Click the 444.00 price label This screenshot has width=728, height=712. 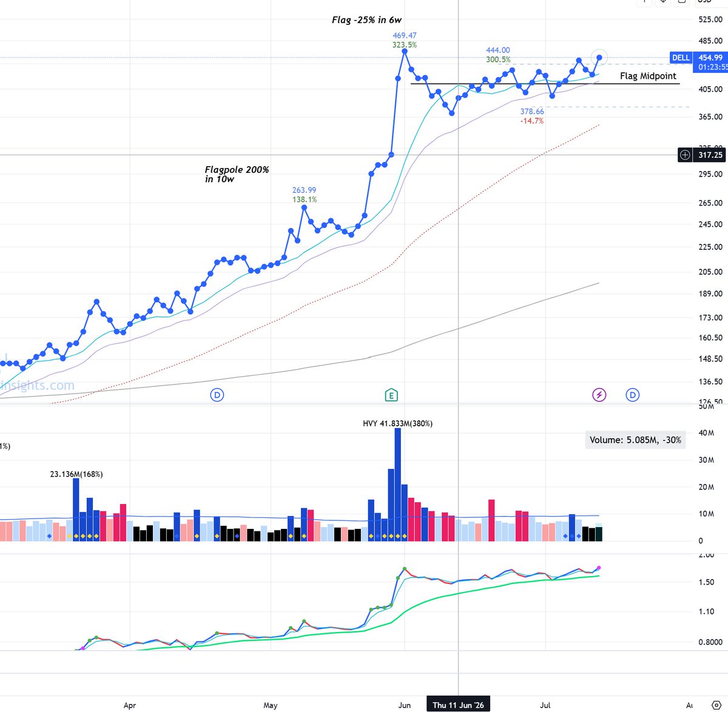coord(498,50)
